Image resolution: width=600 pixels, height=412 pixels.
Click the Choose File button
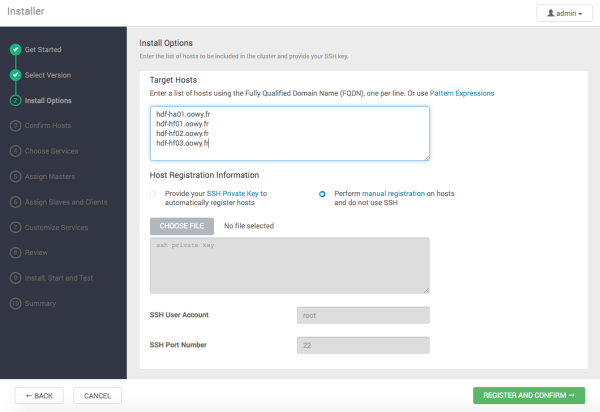coord(181,226)
